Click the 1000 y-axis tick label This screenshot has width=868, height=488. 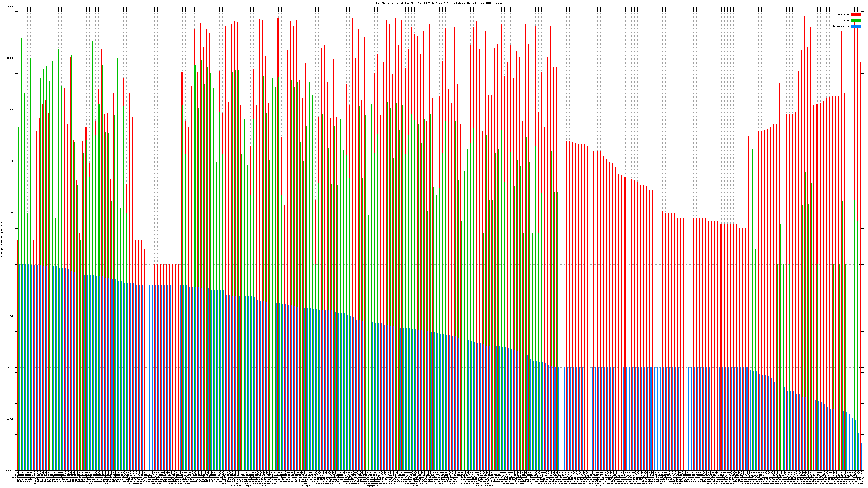pos(11,110)
